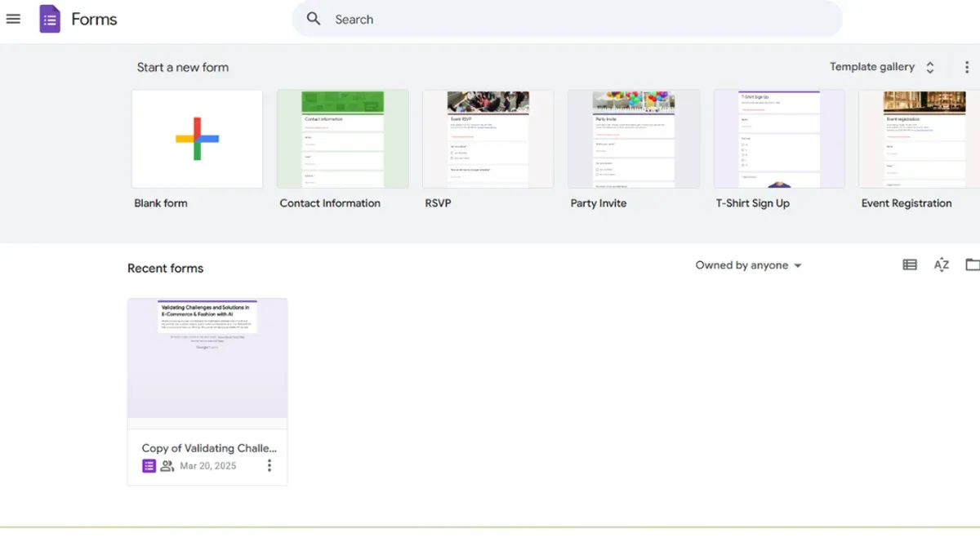Open the Party Invite template thumbnail

pyautogui.click(x=634, y=139)
